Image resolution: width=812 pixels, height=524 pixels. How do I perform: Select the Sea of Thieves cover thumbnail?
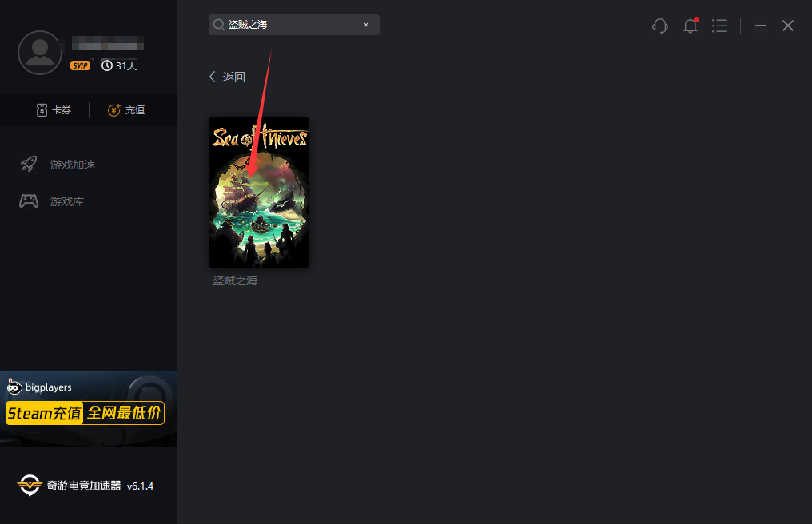click(x=259, y=192)
